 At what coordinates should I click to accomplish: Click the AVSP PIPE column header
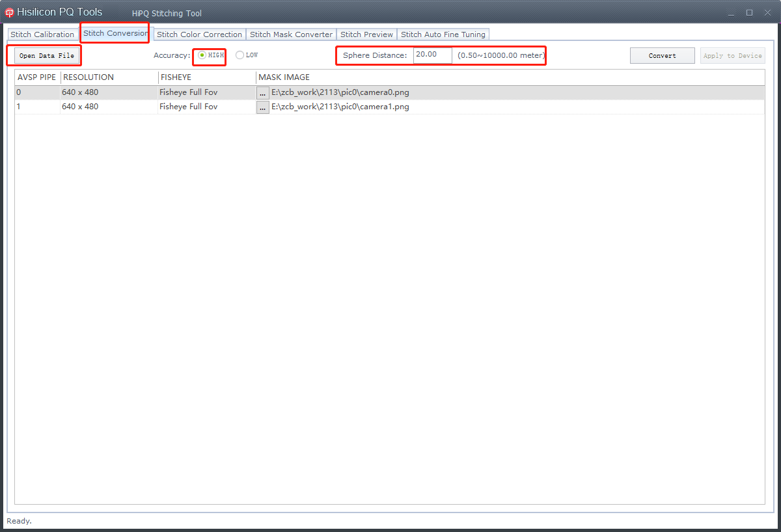36,77
